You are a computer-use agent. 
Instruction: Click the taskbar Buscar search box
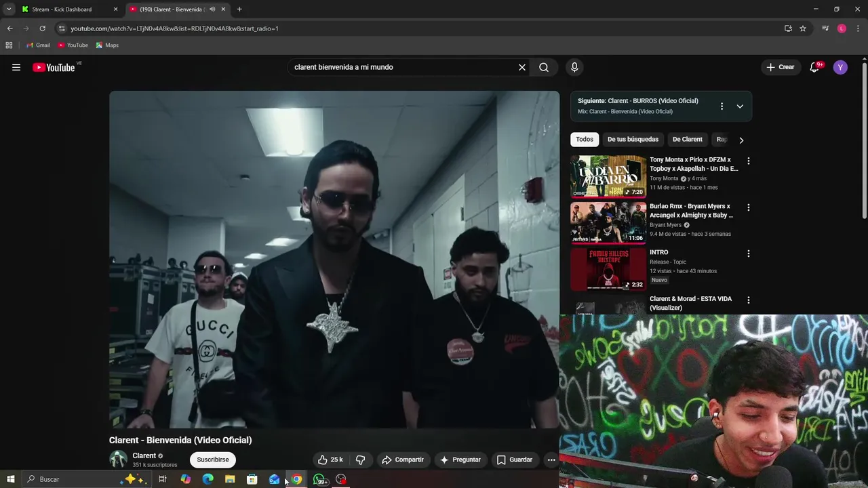85,479
